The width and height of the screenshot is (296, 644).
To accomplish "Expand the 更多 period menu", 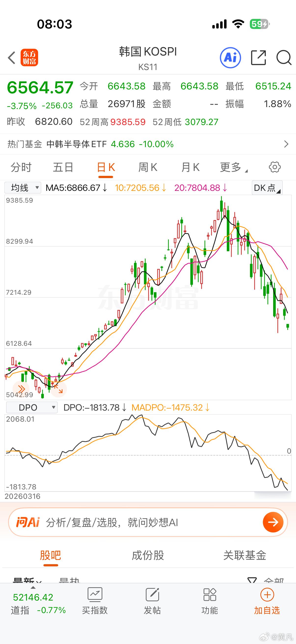I will pos(233,167).
